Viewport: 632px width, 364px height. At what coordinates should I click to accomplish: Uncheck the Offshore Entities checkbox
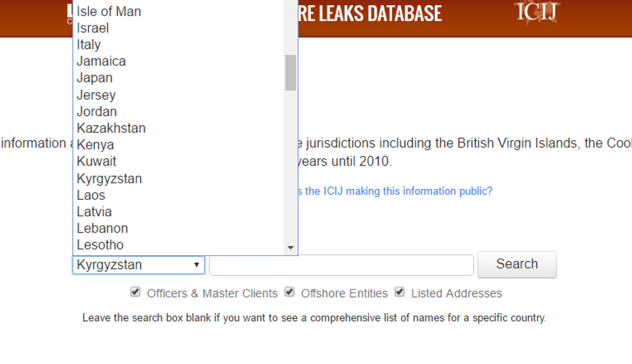coord(290,292)
